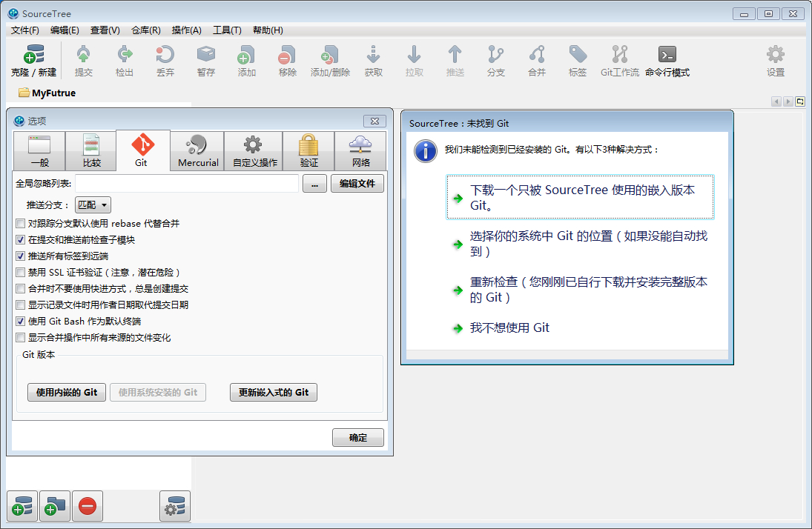This screenshot has height=529, width=812.
Task: Switch to 验证 options tab
Action: 308,150
